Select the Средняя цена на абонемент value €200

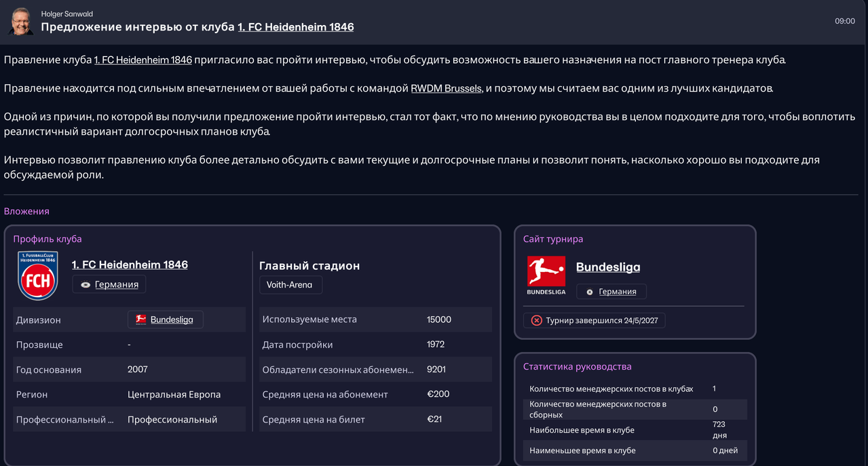(x=438, y=394)
